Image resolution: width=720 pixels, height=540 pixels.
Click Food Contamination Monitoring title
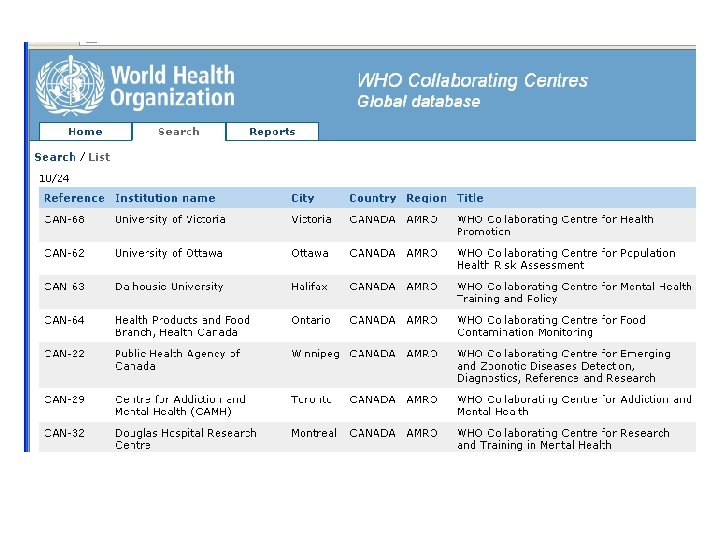[551, 326]
